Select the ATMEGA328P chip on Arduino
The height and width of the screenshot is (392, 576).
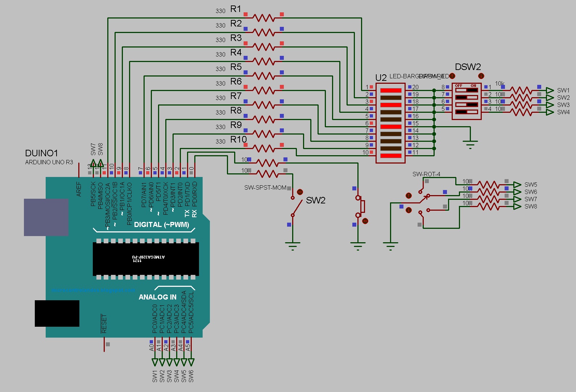[x=146, y=259]
